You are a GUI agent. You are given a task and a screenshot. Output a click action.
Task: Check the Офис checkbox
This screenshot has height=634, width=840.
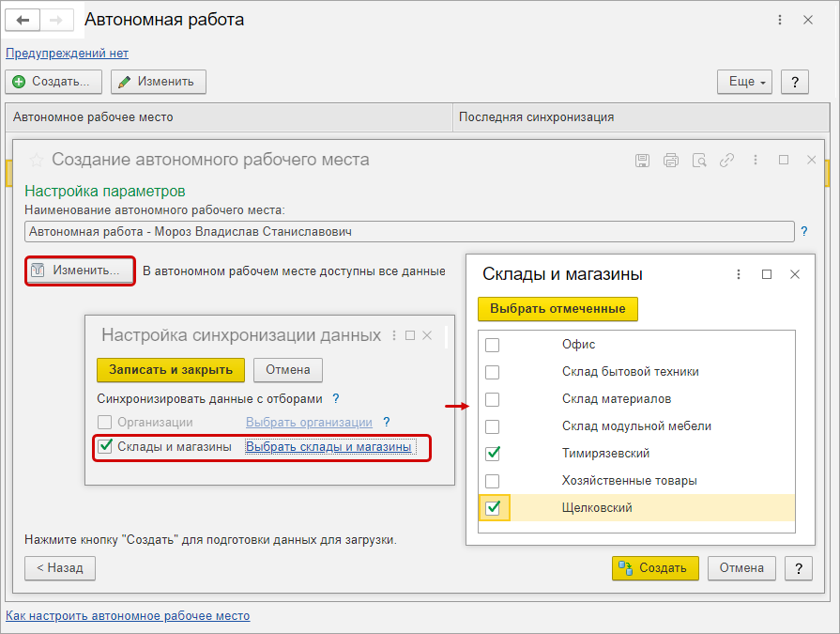pyautogui.click(x=493, y=345)
